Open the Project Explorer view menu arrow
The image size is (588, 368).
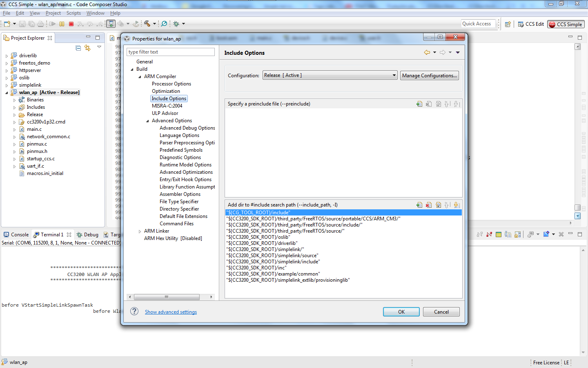coord(99,47)
